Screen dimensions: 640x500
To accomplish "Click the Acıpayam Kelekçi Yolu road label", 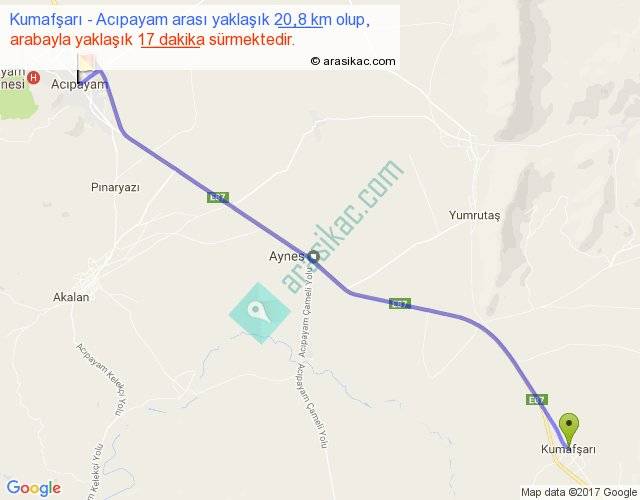I will click(x=102, y=379).
